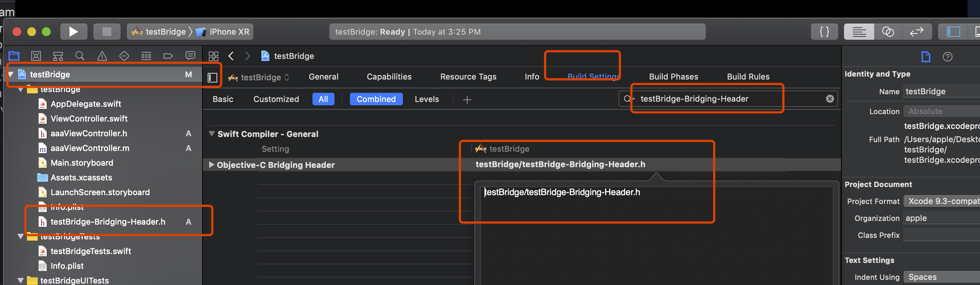Edit the project Name field

click(x=941, y=91)
